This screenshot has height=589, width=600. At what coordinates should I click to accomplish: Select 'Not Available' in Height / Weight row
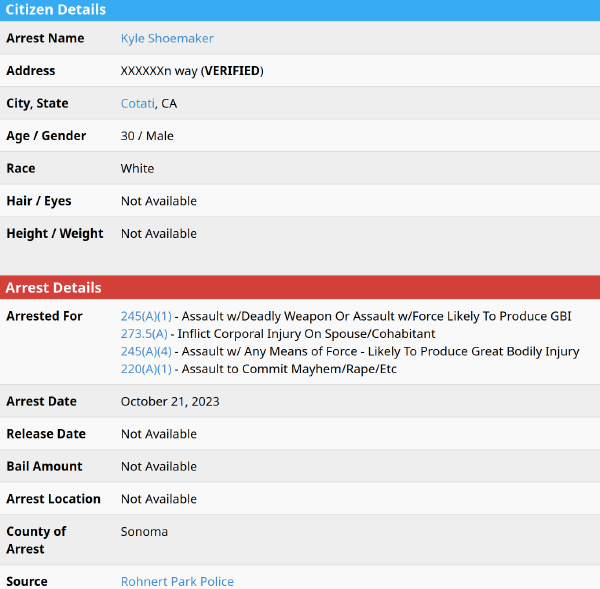(x=159, y=233)
